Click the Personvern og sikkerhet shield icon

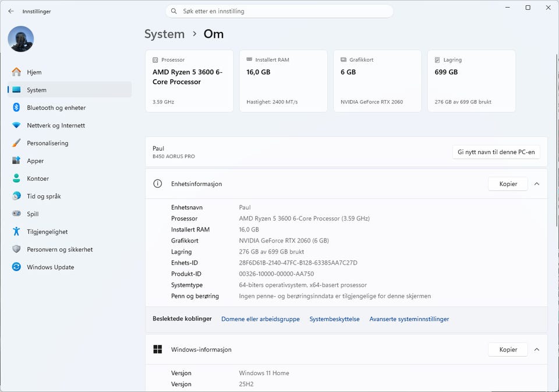16,250
